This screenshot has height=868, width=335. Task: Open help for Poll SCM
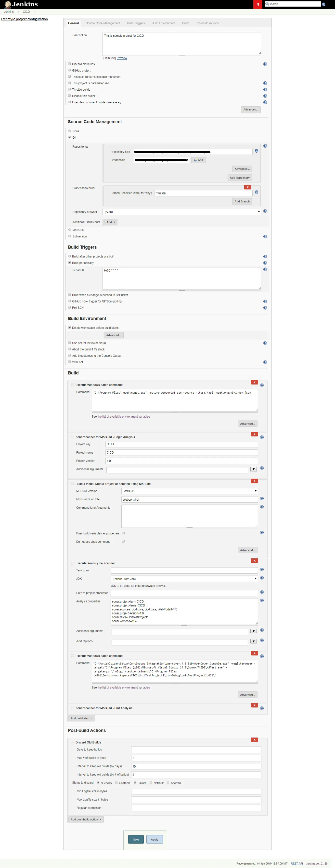(x=265, y=308)
